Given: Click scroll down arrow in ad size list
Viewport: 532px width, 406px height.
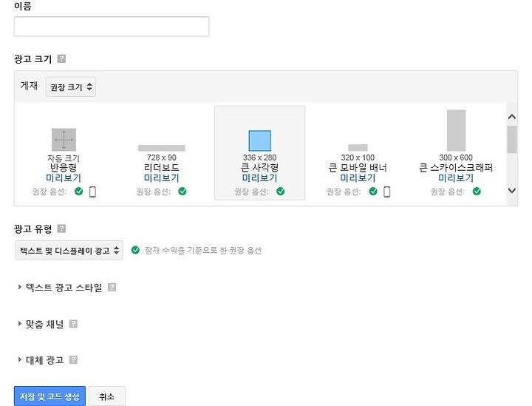Looking at the screenshot, I should click(512, 191).
